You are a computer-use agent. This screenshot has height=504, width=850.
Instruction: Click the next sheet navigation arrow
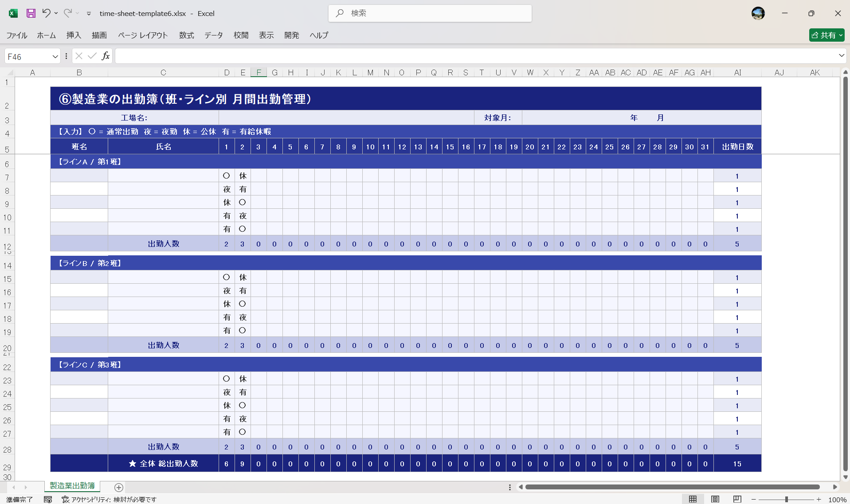point(26,487)
